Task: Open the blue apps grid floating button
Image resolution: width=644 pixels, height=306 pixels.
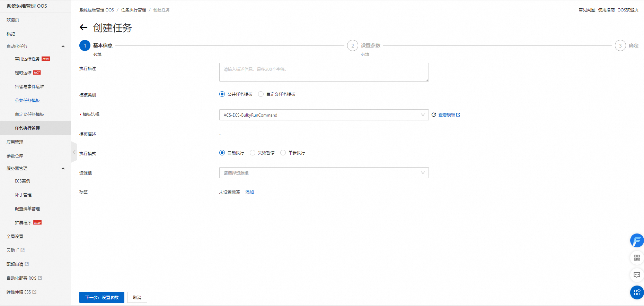Action: [637, 292]
